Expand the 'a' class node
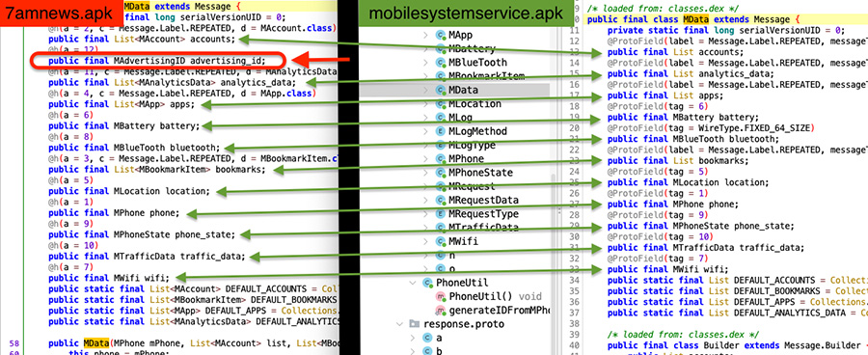868x355 pixels. [413, 338]
